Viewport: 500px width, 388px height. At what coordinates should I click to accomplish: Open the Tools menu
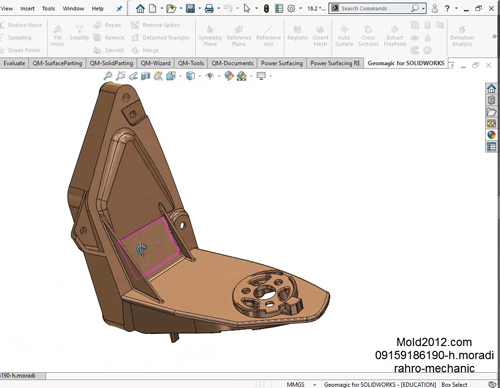pos(48,8)
